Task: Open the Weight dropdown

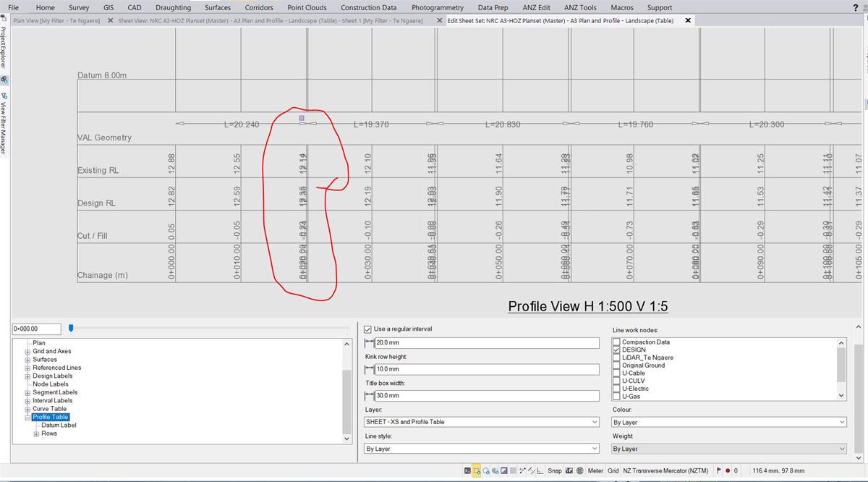Action: 729,449
